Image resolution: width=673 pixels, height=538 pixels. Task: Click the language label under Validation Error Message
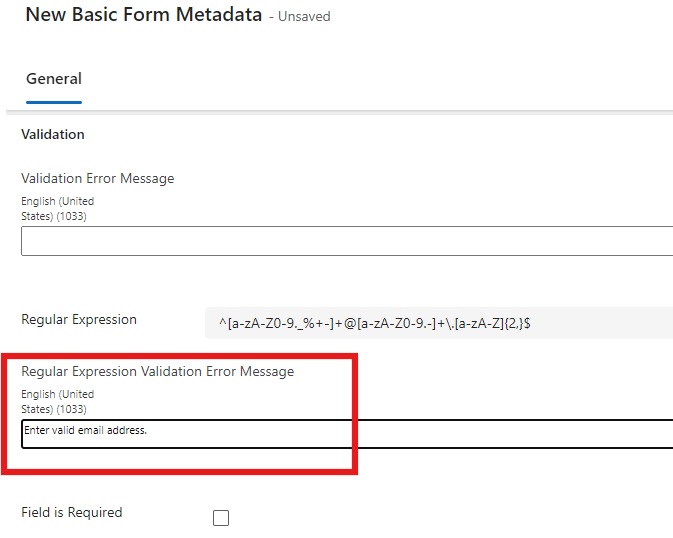pos(57,208)
